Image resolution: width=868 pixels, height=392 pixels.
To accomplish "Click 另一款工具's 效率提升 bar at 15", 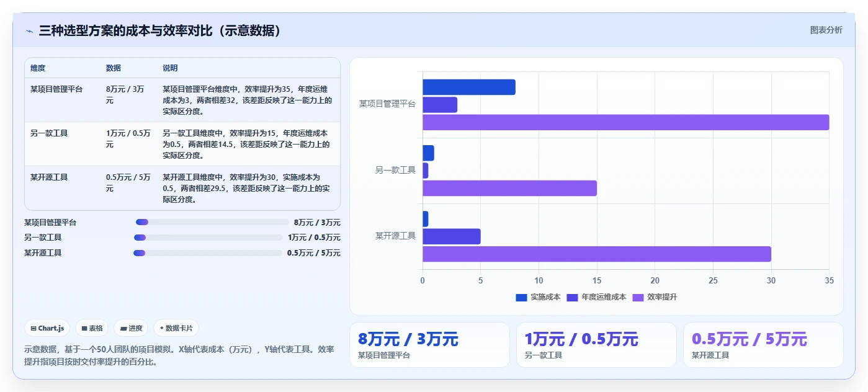I will (509, 188).
